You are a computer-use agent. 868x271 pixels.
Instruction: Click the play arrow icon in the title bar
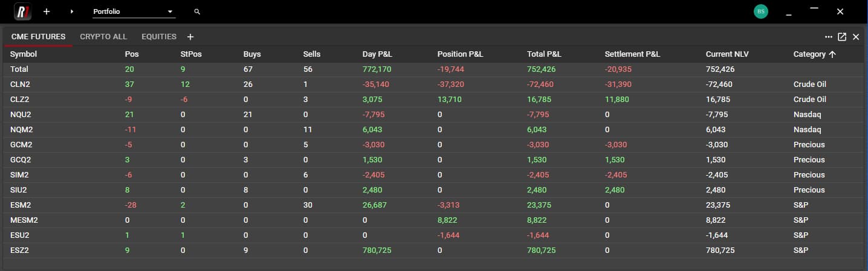[73, 11]
